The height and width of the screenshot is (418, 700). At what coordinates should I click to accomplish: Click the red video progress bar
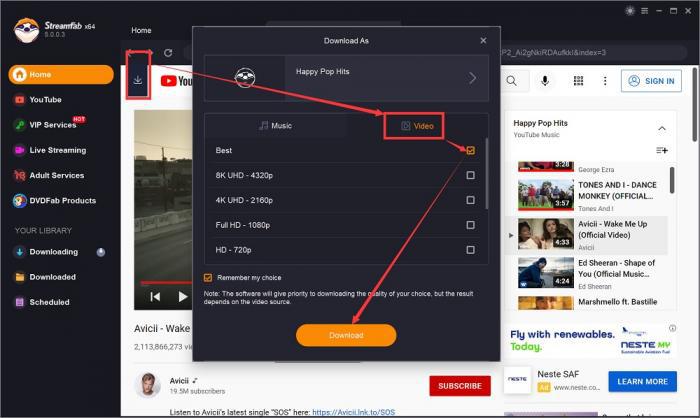(166, 283)
